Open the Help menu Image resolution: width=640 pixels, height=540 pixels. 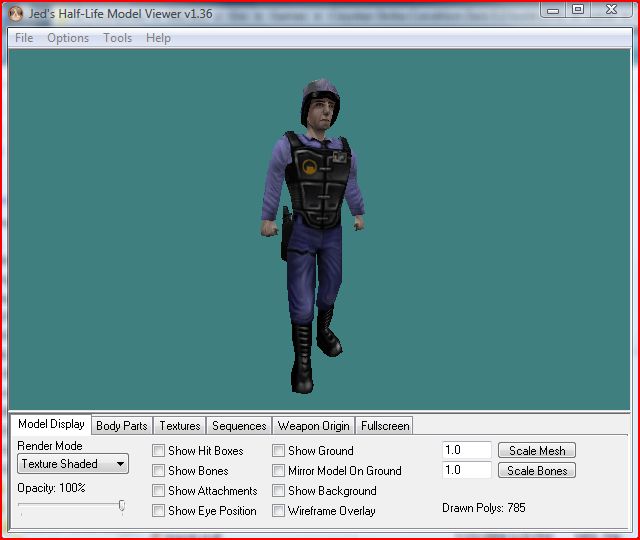point(158,38)
